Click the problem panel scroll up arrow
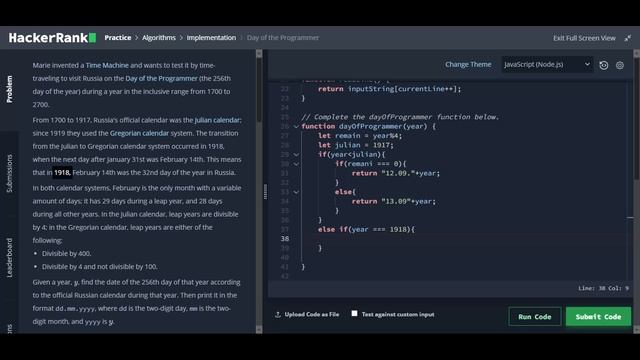Screen dimensions: 640x360 pyautogui.click(x=259, y=53)
